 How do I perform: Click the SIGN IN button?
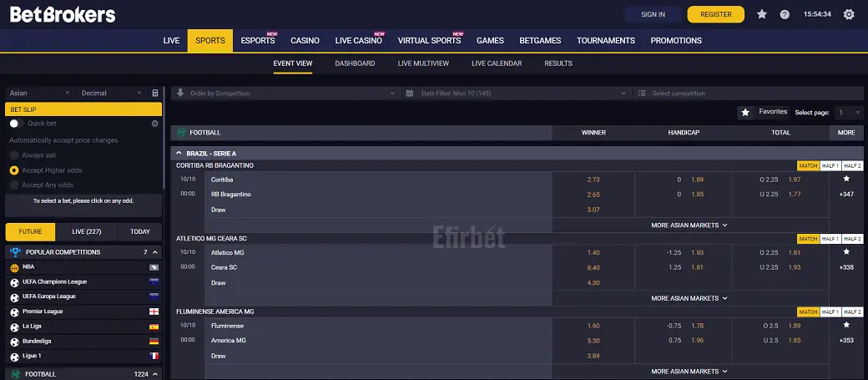[654, 14]
